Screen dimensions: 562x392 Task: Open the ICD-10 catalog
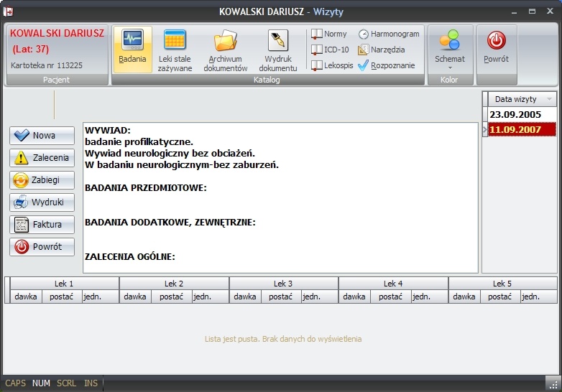click(x=330, y=50)
